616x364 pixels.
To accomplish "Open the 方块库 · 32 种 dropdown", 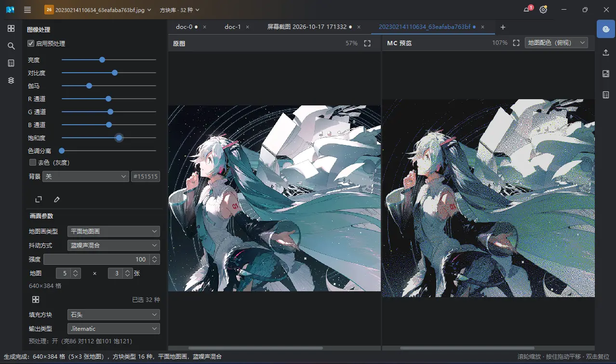I will [x=180, y=10].
